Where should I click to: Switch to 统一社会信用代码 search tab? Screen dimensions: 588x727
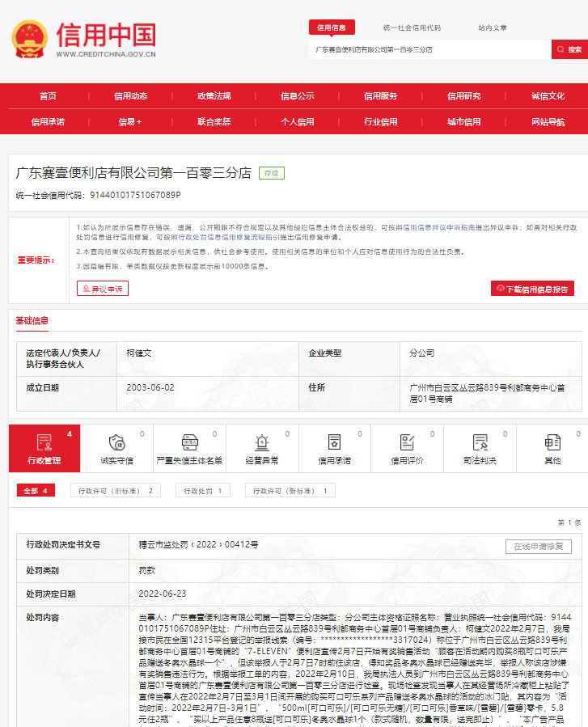(x=412, y=27)
